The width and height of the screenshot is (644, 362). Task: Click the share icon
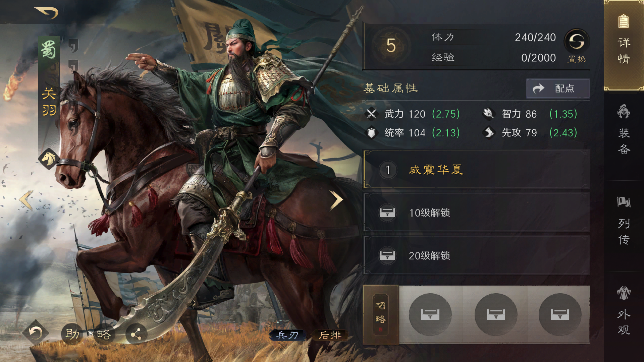(136, 334)
